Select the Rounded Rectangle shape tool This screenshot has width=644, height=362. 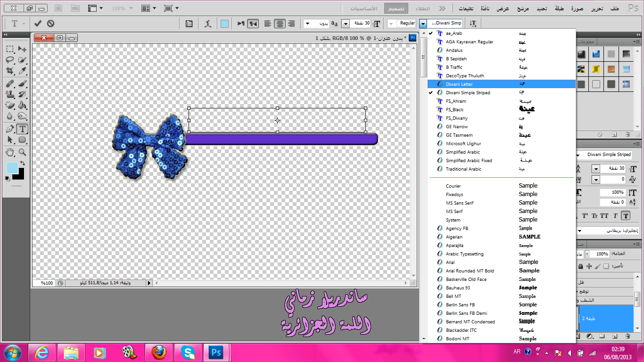pos(22,140)
